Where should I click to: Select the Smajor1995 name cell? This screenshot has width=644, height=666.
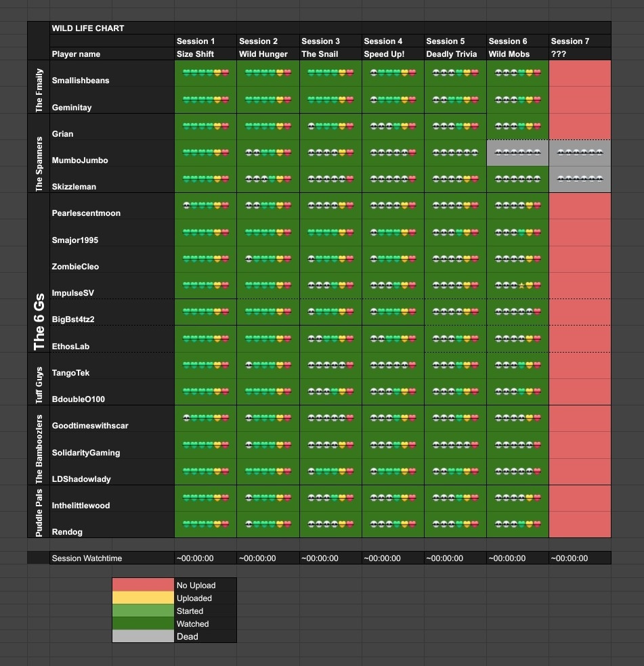click(x=112, y=233)
